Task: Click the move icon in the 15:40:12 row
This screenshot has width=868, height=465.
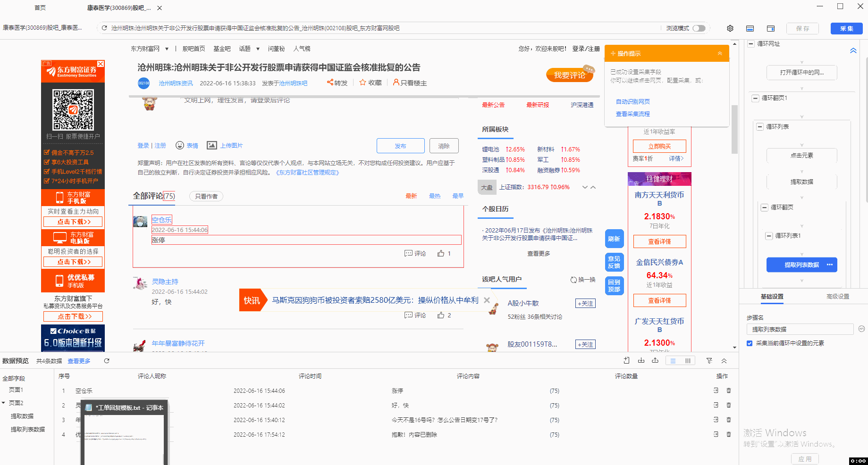Action: coord(716,420)
